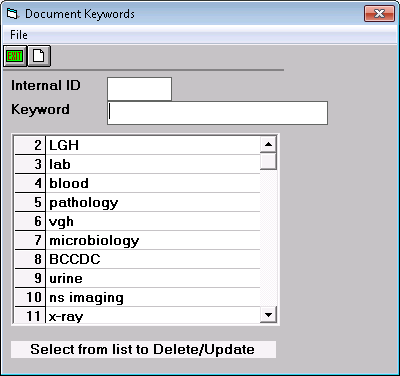Viewport: 400px width, 376px height.
Task: Click the Document Keywords title bar icon
Action: click(13, 14)
